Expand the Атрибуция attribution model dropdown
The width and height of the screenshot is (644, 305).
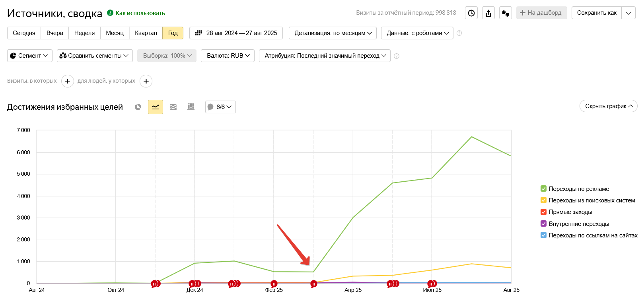click(325, 56)
